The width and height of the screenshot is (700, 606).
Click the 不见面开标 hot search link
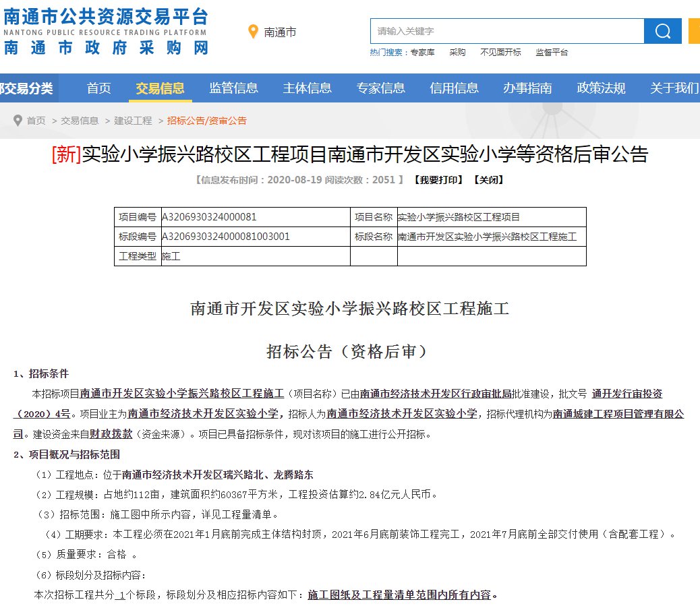(500, 53)
